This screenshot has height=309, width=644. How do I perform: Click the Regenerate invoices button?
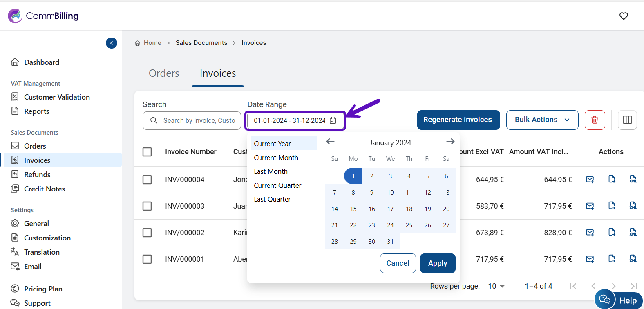458,120
